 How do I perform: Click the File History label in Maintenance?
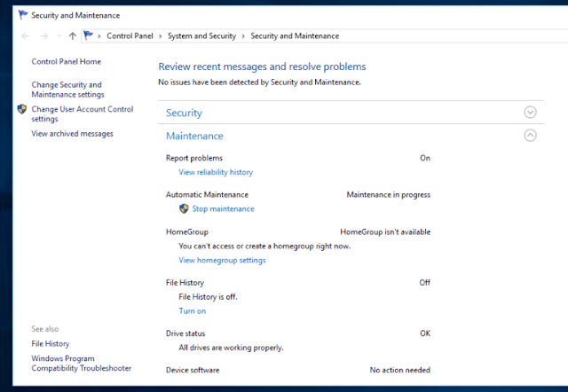[185, 283]
